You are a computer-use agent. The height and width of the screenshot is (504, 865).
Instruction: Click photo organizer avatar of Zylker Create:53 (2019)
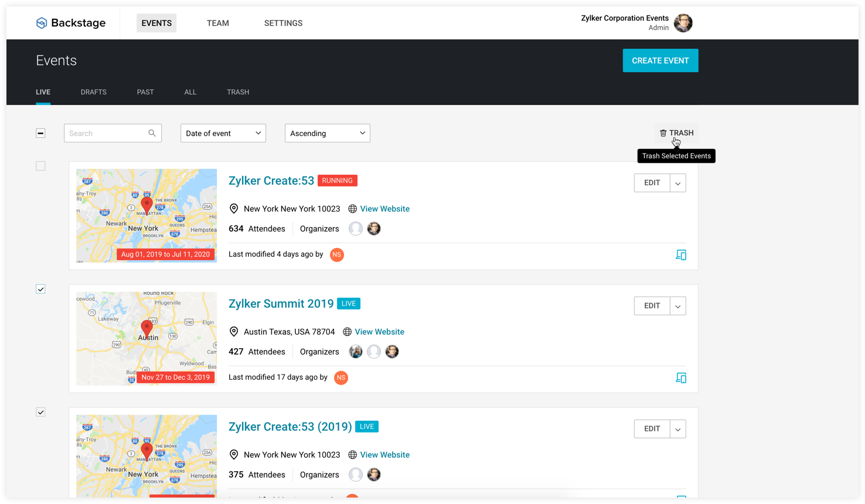tap(374, 475)
